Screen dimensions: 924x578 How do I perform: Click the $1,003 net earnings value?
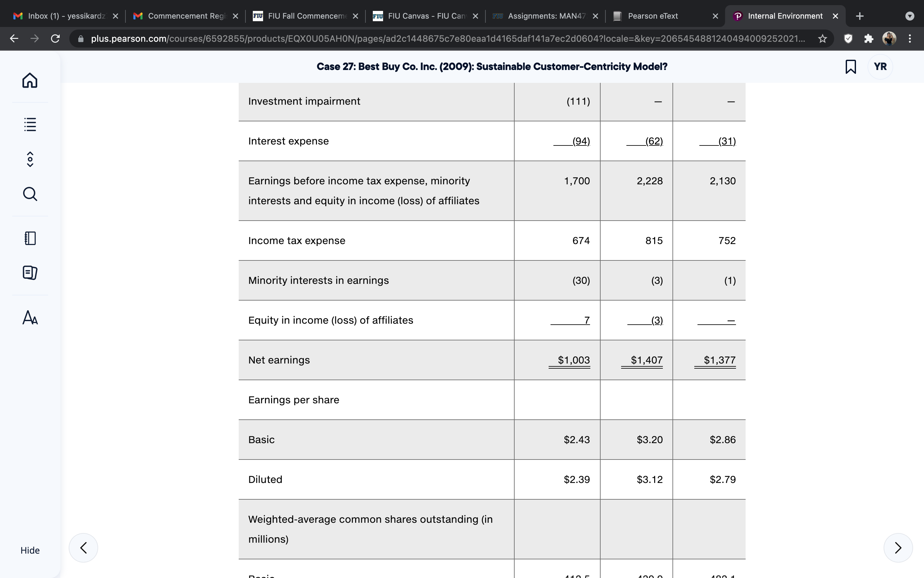[x=574, y=360]
